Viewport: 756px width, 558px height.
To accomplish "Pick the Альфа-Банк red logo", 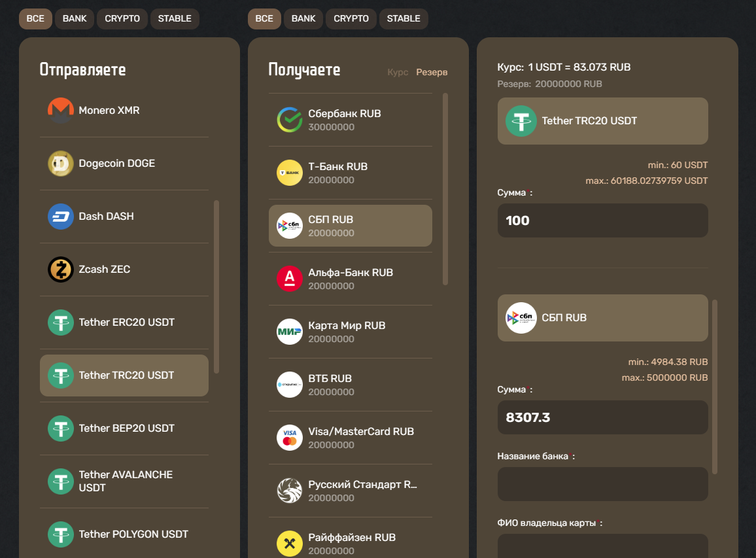I will [x=290, y=279].
